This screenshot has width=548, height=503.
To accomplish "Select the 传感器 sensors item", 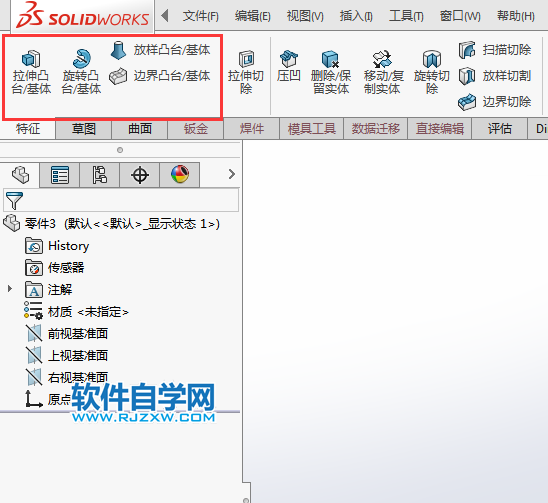I will (x=55, y=268).
